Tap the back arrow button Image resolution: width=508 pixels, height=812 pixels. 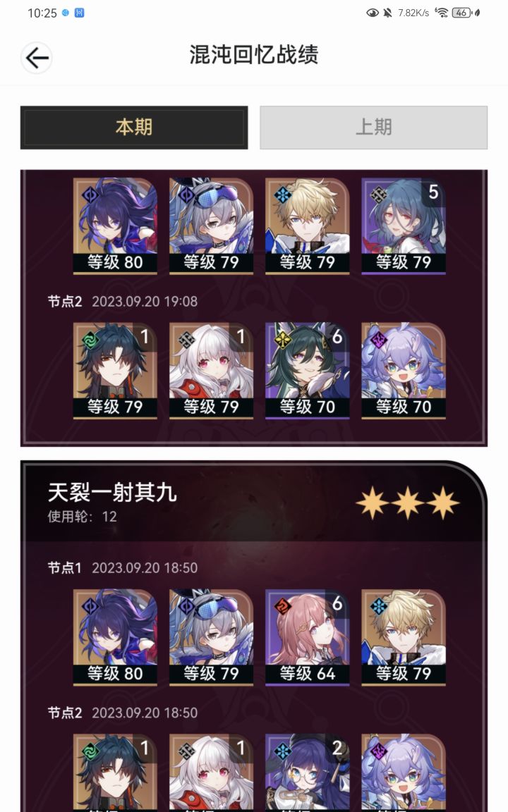(37, 58)
